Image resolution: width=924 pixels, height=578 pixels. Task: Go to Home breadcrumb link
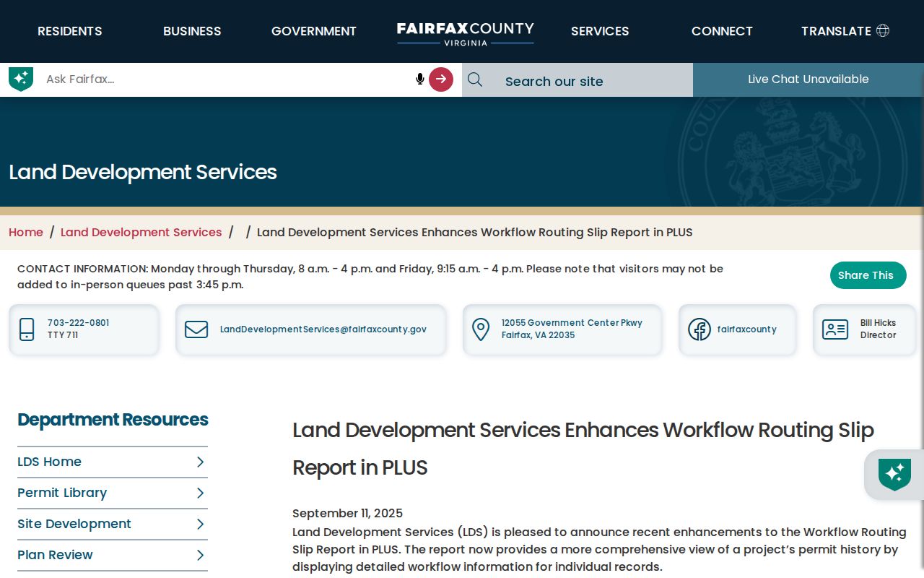click(26, 232)
